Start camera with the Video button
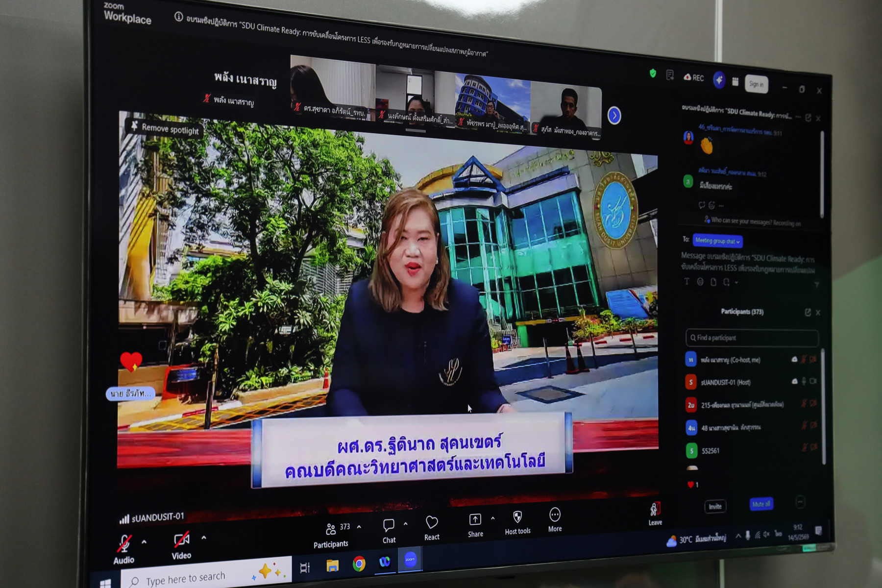 pos(181,545)
